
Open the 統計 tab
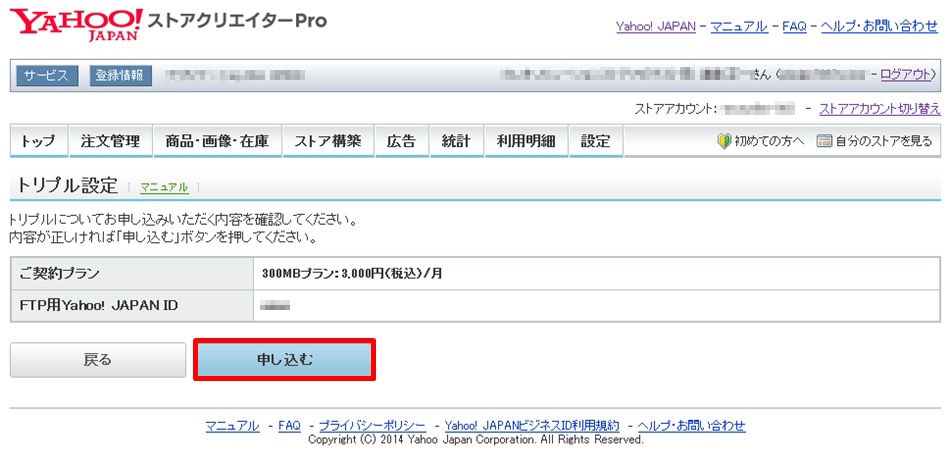point(456,141)
